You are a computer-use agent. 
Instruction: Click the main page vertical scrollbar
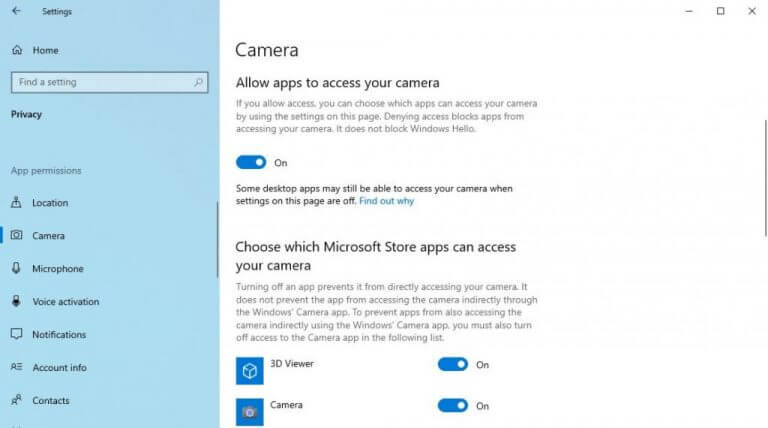click(x=766, y=178)
